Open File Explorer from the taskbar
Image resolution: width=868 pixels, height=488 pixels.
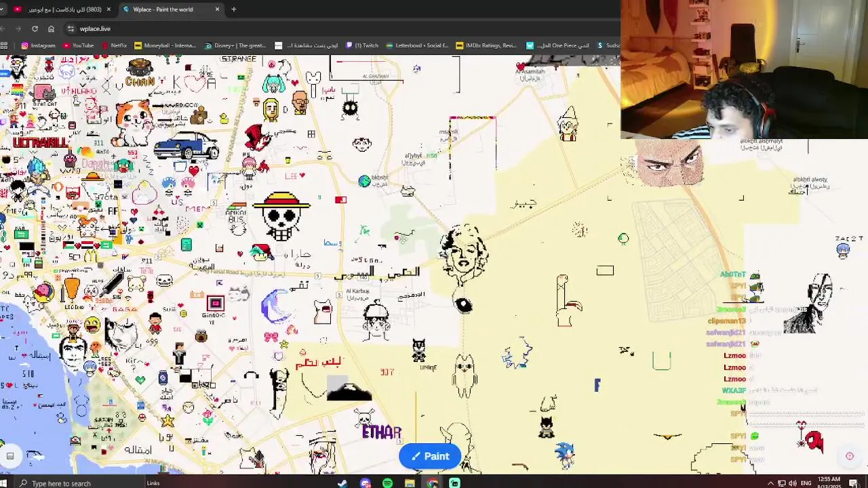(x=410, y=483)
